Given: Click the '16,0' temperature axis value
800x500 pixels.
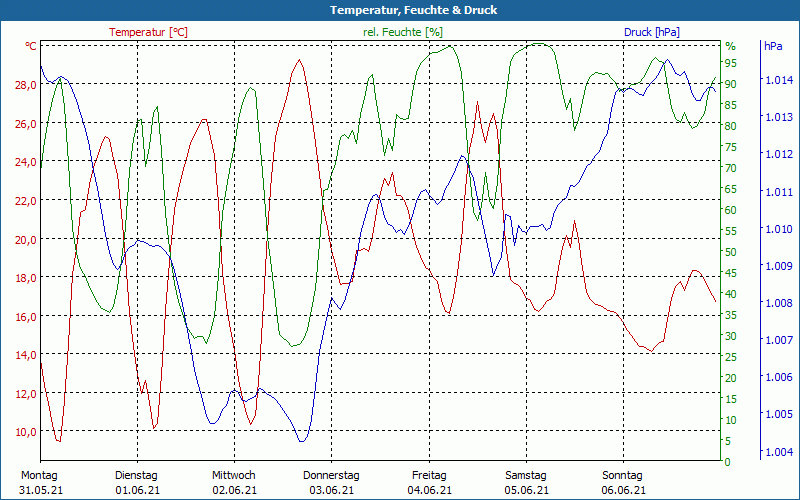Looking at the screenshot, I should (26, 317).
